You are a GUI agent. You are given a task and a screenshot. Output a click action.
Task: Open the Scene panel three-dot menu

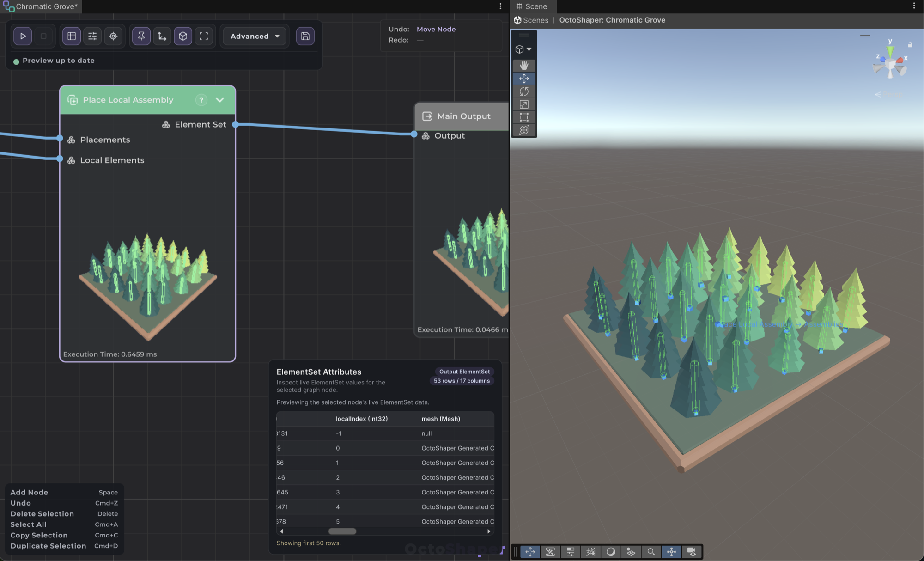pos(914,6)
